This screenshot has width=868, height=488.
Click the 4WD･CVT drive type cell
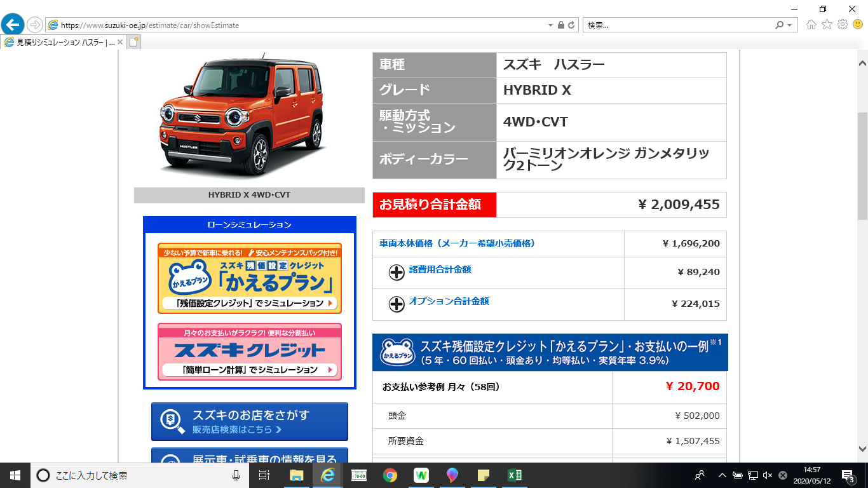(x=611, y=122)
